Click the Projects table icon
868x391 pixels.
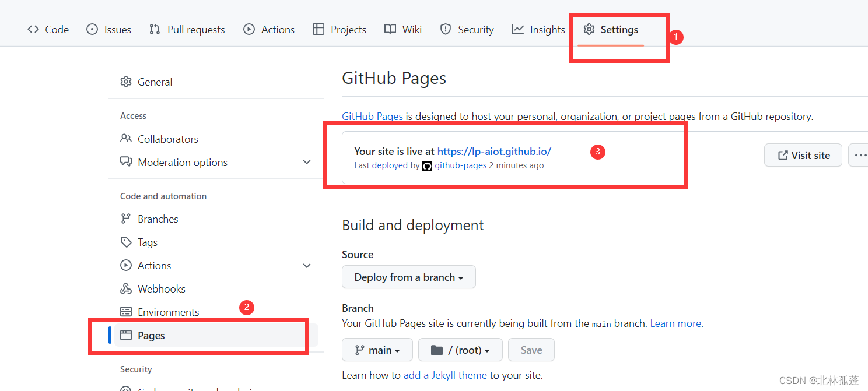[x=318, y=29]
